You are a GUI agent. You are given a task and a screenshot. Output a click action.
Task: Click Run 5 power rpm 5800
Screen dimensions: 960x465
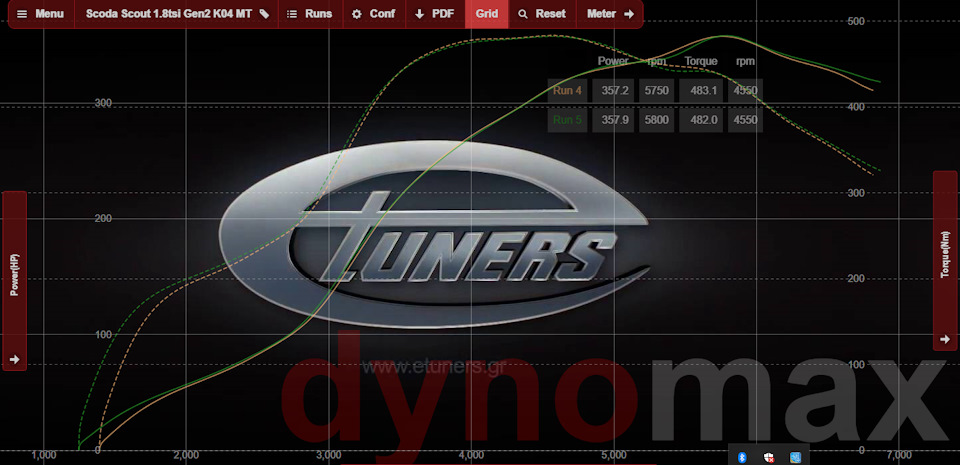point(656,120)
